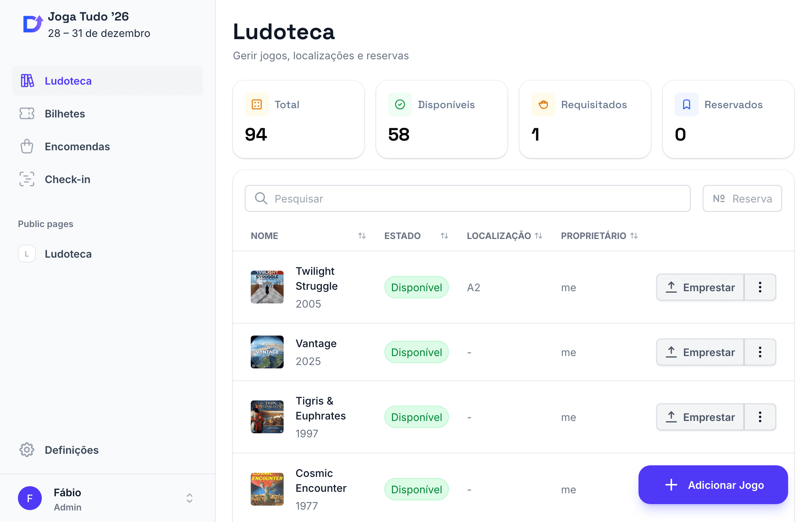Open Definições settings
This screenshot has width=812, height=522.
coord(107,450)
